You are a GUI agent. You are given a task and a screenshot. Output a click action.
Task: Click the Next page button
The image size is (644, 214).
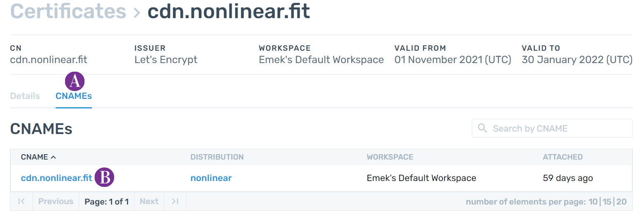point(149,201)
